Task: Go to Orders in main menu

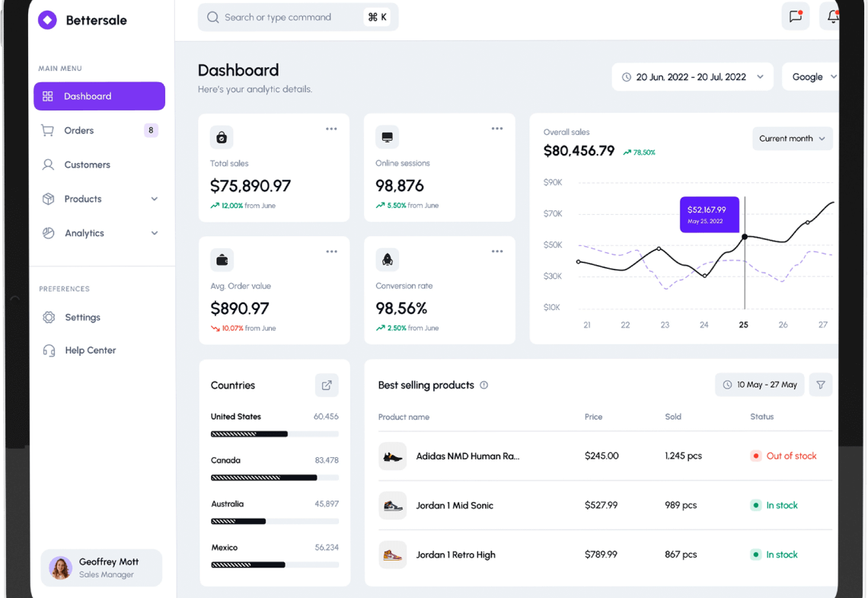Action: (79, 130)
